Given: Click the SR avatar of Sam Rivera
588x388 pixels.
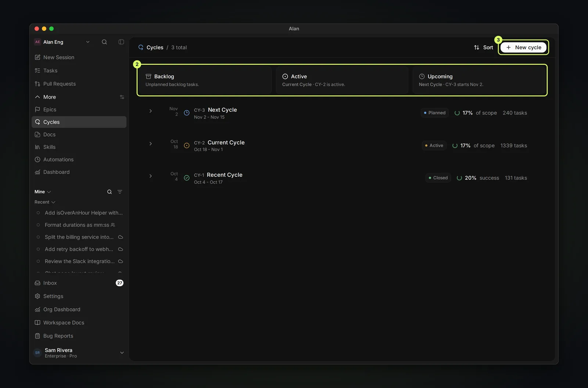Looking at the screenshot, I should click(37, 353).
